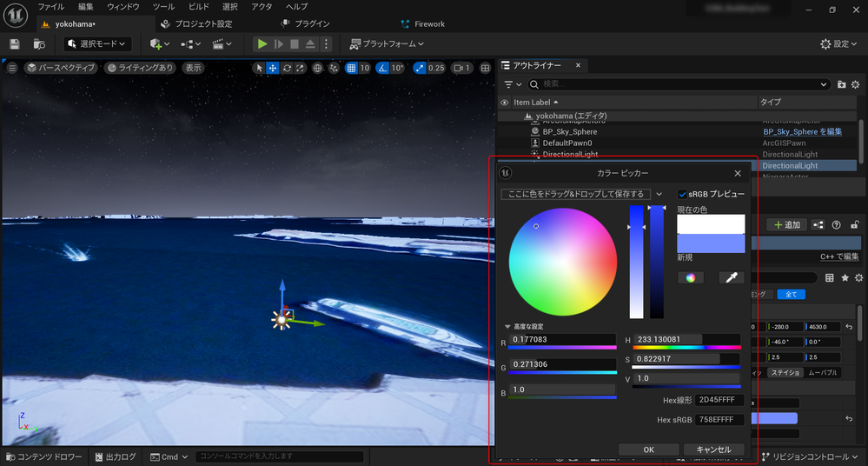868x466 pixels.
Task: Click the new color preview swatch
Action: point(711,243)
